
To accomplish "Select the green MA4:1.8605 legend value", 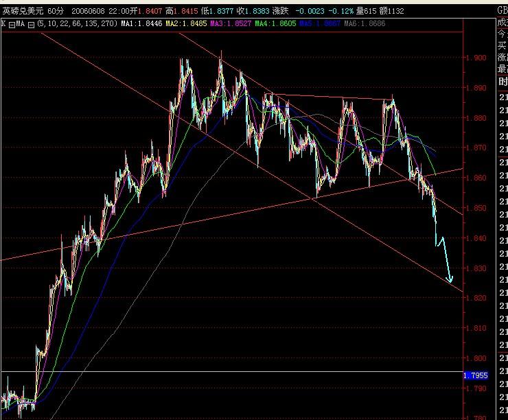I will click(275, 23).
